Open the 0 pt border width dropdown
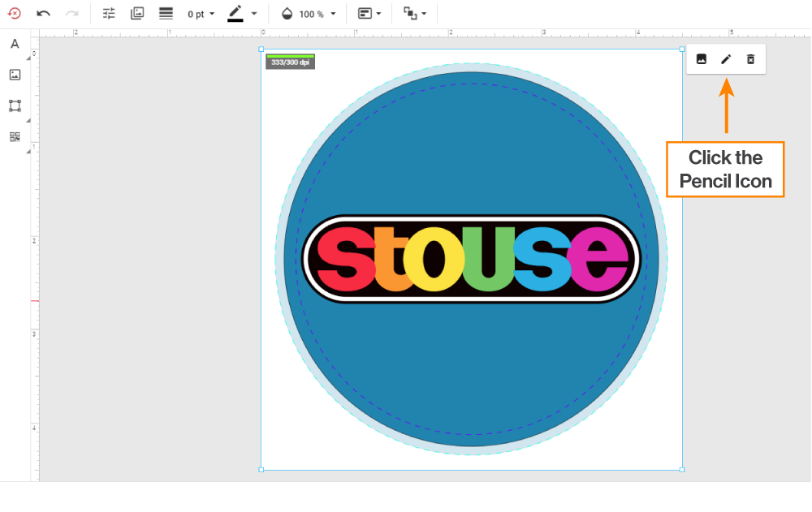Image resolution: width=812 pixels, height=512 pixels. 201,14
